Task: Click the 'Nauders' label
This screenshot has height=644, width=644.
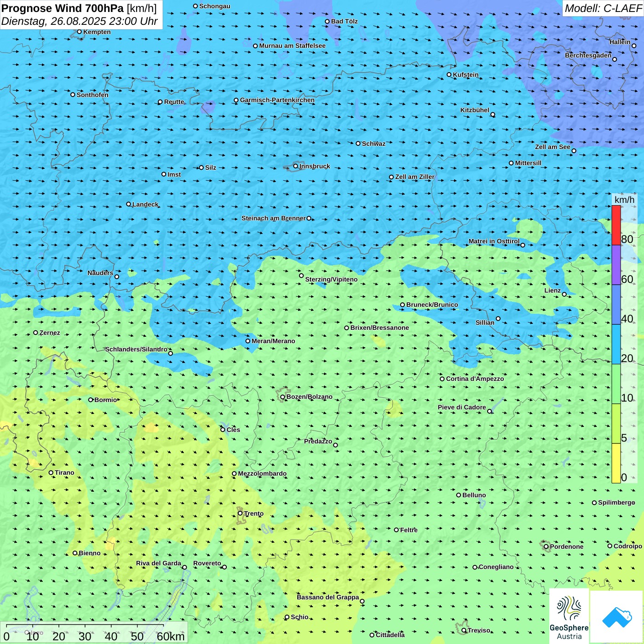Action: [100, 273]
